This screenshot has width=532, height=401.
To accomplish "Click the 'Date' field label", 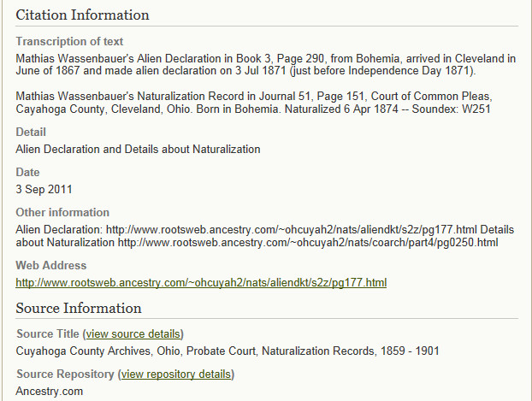I will [27, 172].
